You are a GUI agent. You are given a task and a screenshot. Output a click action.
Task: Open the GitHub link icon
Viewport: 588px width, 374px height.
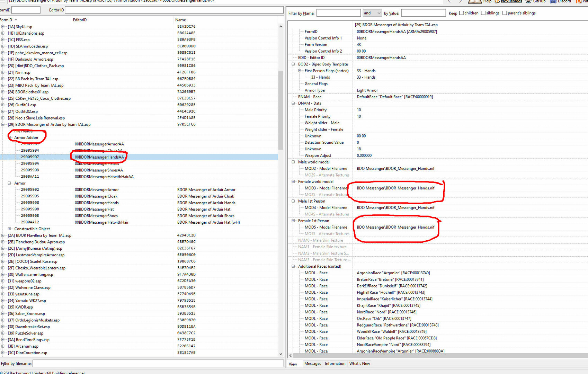click(x=528, y=1)
